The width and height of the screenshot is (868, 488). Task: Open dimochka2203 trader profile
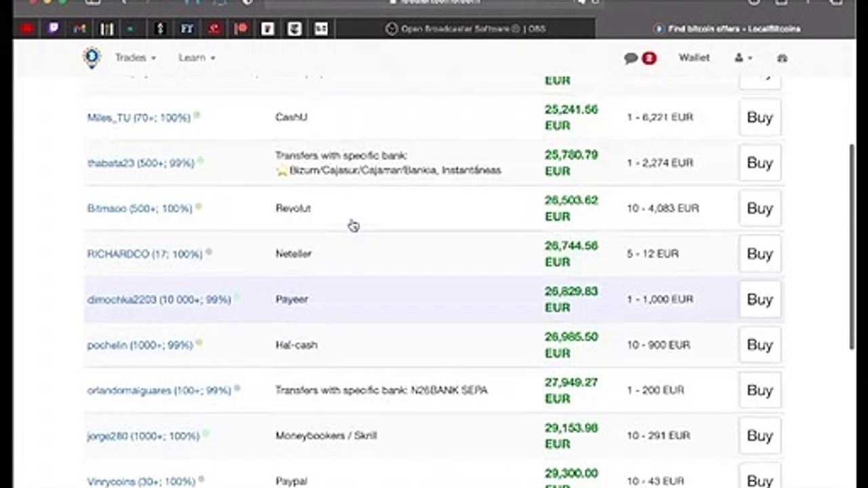pos(159,300)
